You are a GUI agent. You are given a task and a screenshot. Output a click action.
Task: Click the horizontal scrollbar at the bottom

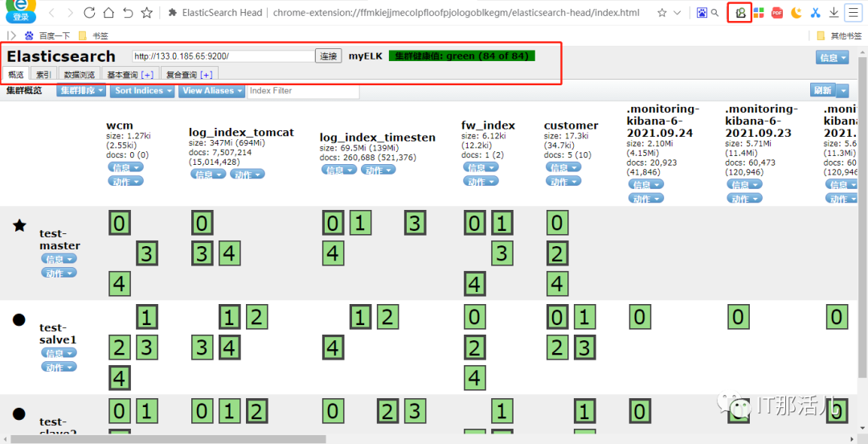pos(168,439)
